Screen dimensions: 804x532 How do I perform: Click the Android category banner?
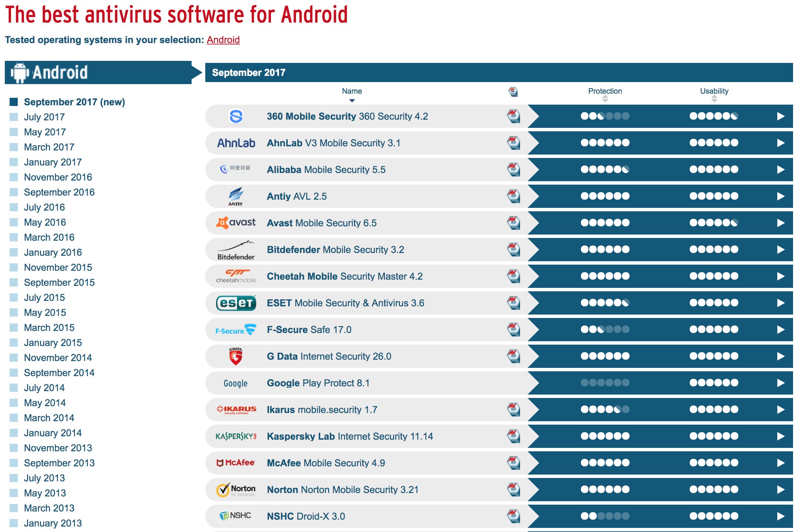coord(103,72)
